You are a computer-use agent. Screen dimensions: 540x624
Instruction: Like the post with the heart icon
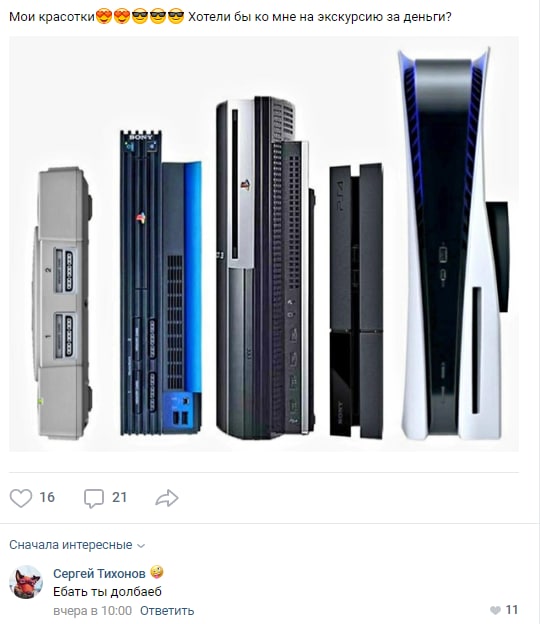click(x=21, y=498)
